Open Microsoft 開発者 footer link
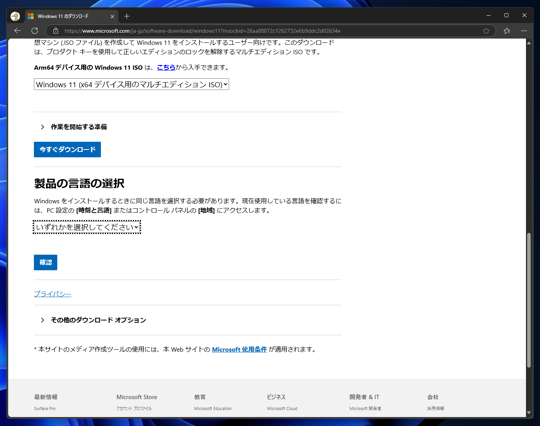The width and height of the screenshot is (540, 426). click(365, 408)
